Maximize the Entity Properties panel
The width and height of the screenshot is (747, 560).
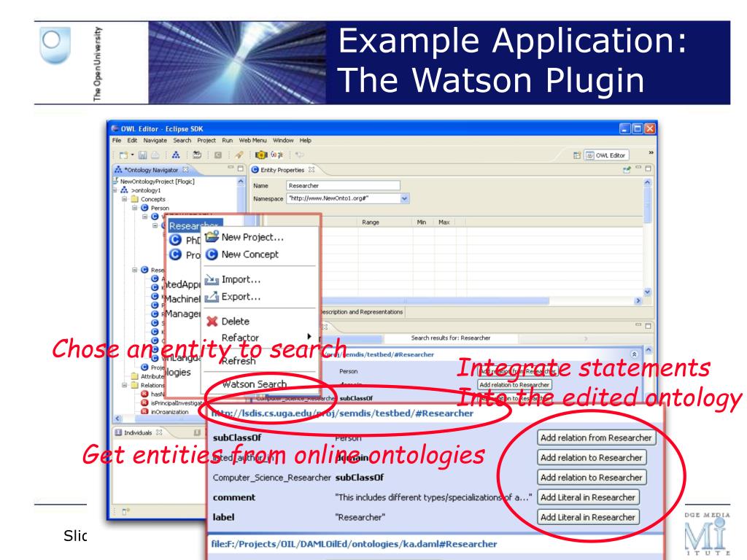coord(648,168)
